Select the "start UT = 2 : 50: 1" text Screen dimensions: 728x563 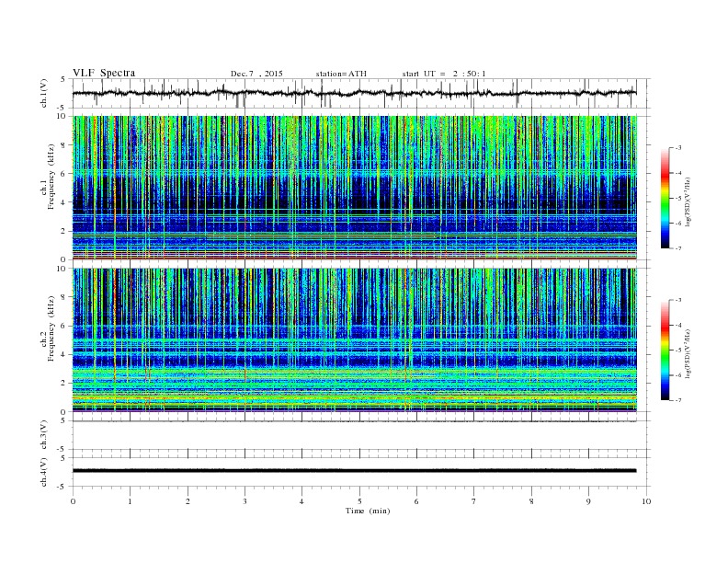[444, 74]
